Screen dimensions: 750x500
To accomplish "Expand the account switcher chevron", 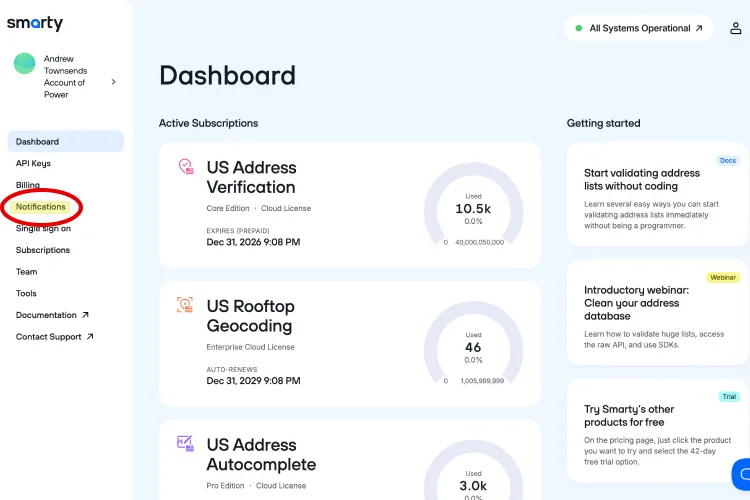I will [x=113, y=82].
